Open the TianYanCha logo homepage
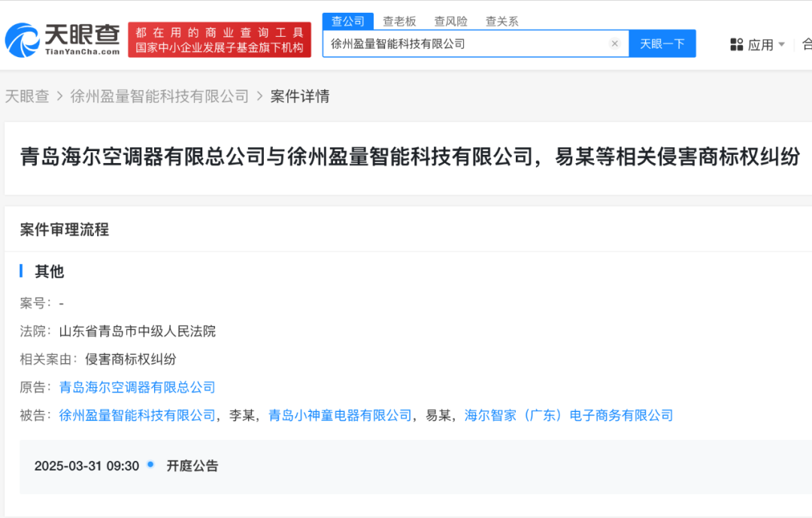Screen dimensions: 812x518 [62, 39]
